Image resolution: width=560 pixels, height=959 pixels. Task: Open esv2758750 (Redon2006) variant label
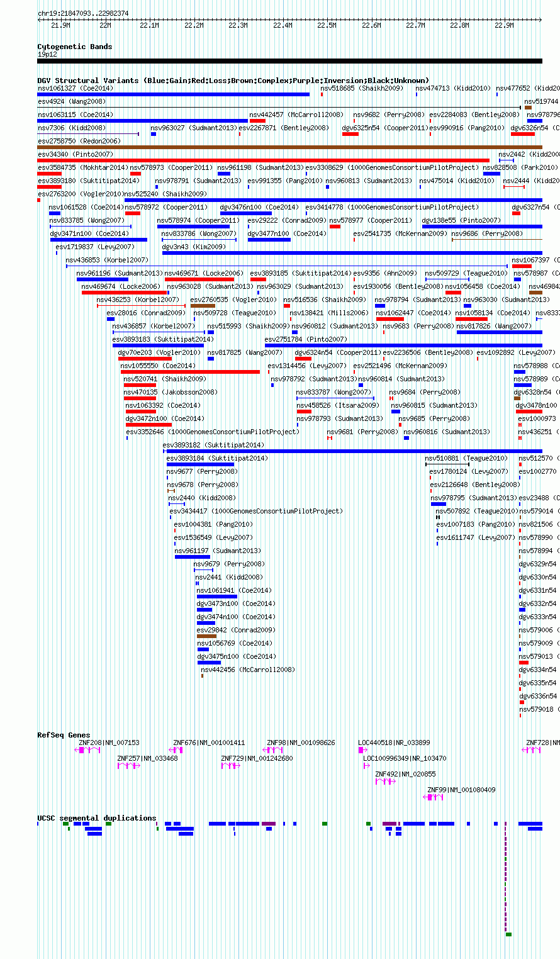(79, 142)
